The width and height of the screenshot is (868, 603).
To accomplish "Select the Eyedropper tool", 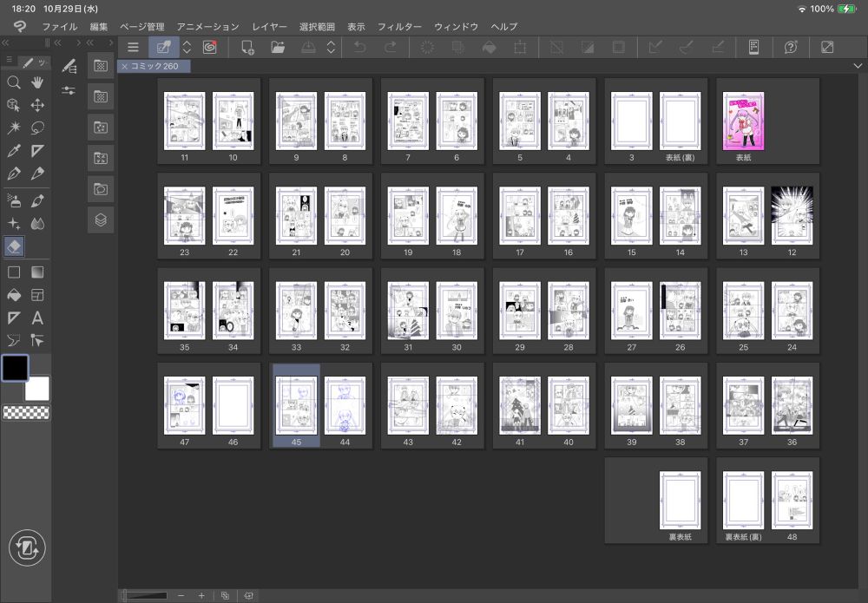I will pos(14,150).
